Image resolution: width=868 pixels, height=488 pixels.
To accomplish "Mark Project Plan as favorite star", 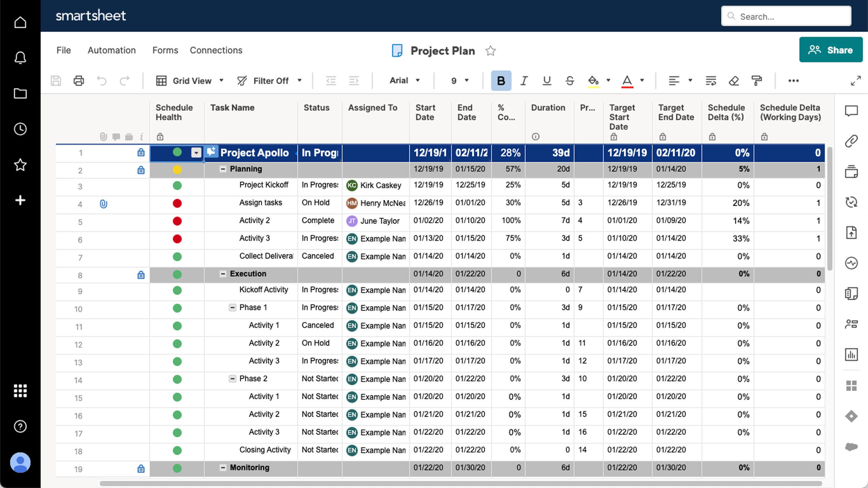I will (x=490, y=51).
